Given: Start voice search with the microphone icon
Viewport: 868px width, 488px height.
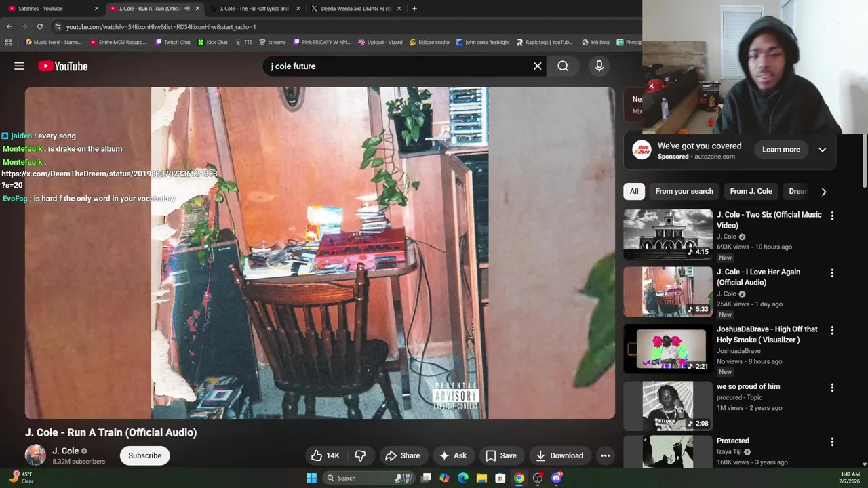Looking at the screenshot, I should [599, 66].
